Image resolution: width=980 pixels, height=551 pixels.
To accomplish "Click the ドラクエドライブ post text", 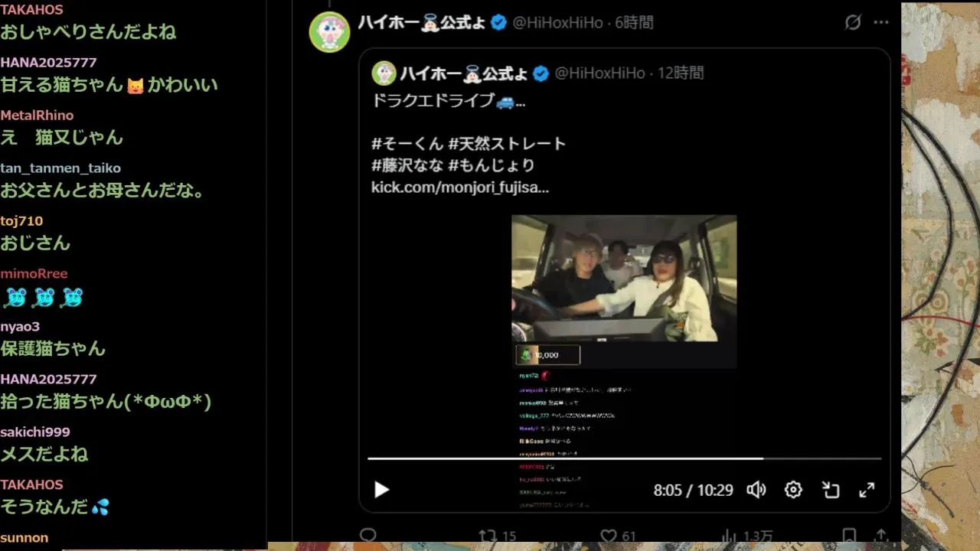I will pyautogui.click(x=449, y=101).
